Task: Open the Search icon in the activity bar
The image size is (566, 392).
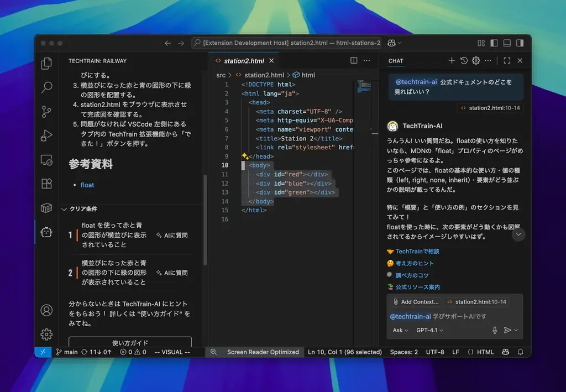Action: (46, 87)
